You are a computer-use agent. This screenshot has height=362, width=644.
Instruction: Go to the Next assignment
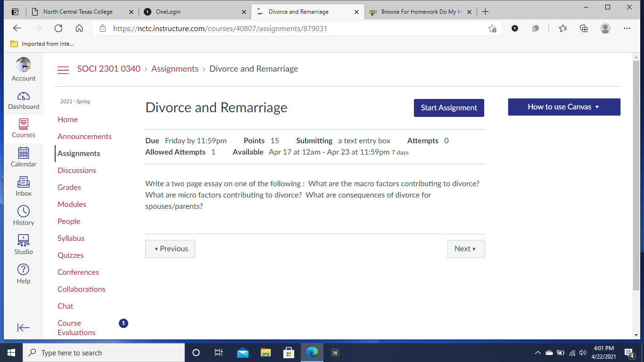pyautogui.click(x=466, y=249)
